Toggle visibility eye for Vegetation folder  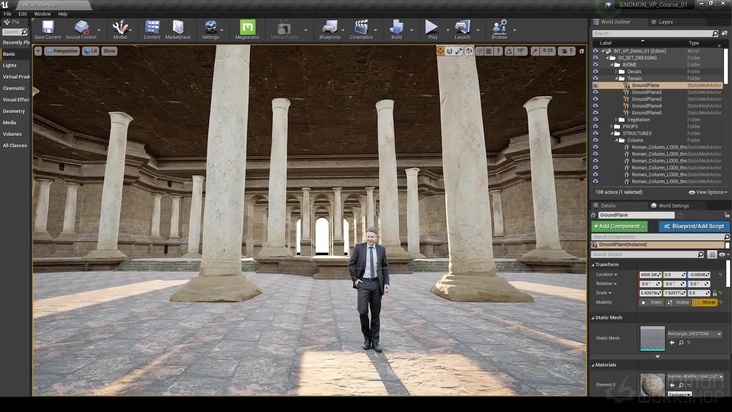pyautogui.click(x=595, y=119)
